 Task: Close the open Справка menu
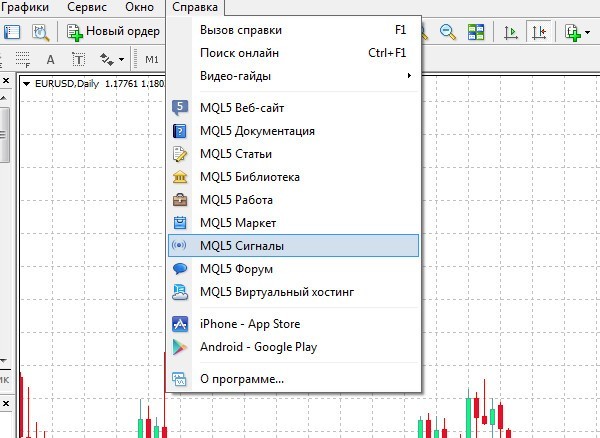click(195, 7)
